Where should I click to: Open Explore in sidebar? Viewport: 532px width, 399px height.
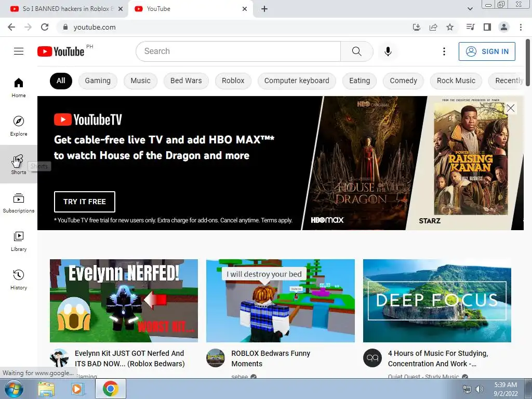click(x=19, y=126)
